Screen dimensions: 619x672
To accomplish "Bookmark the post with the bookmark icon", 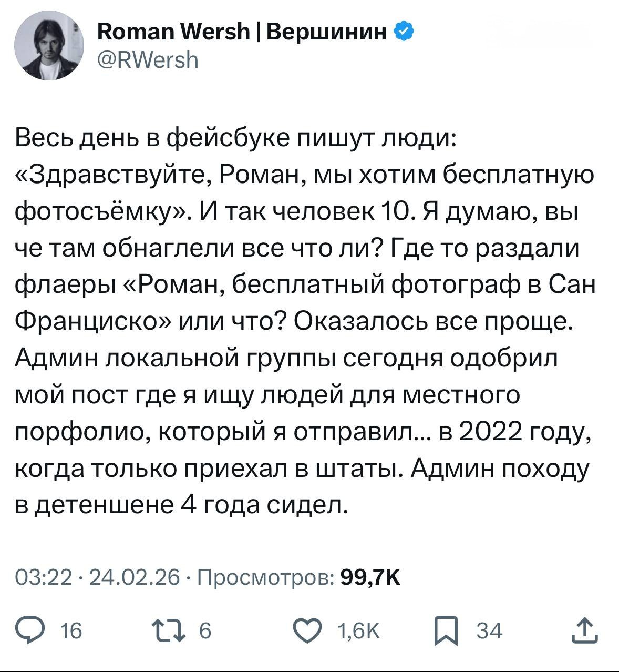I will 445,630.
